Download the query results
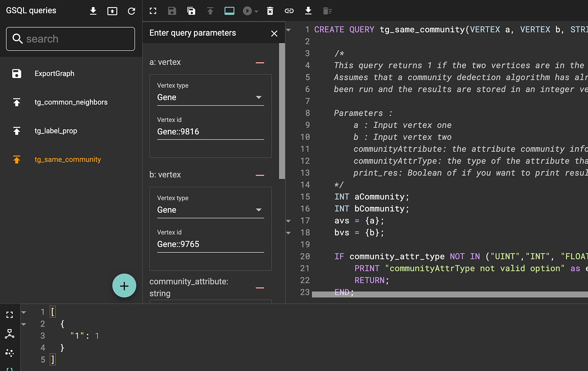The image size is (588, 371). 308,10
